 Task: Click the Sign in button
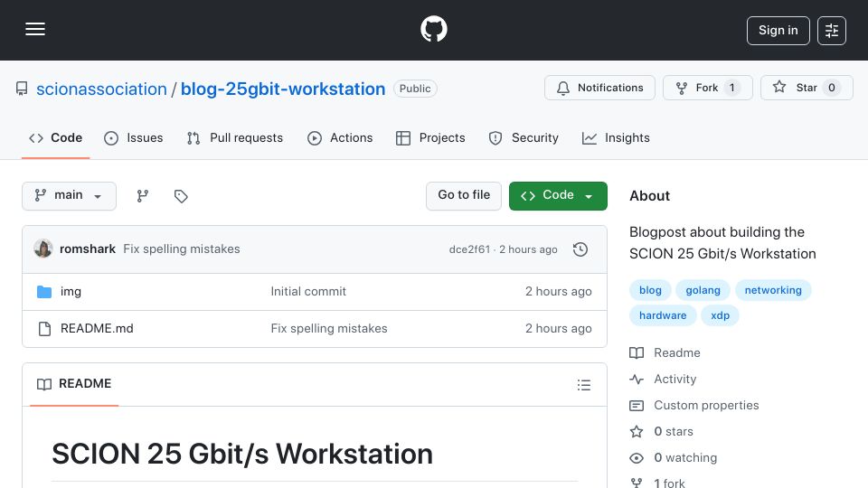click(778, 31)
